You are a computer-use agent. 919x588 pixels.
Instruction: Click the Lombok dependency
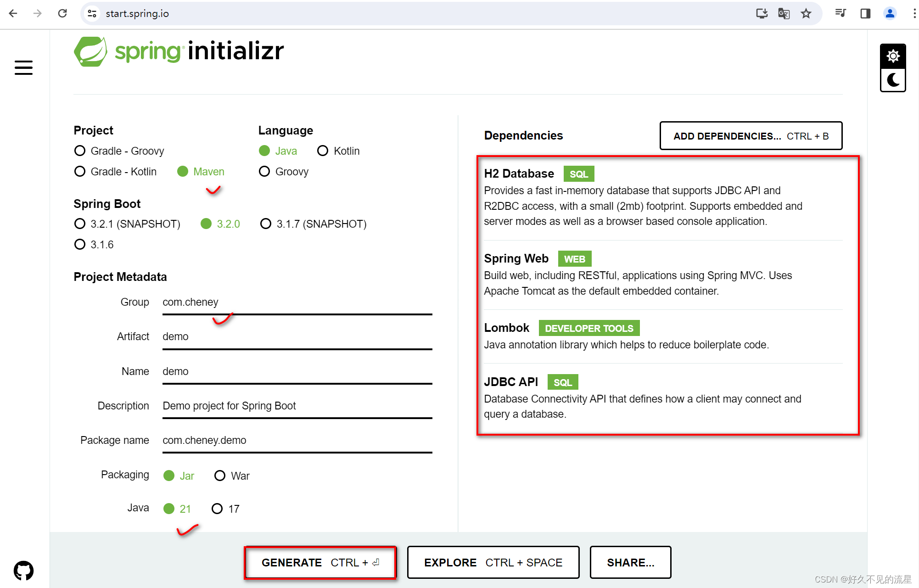click(x=663, y=336)
